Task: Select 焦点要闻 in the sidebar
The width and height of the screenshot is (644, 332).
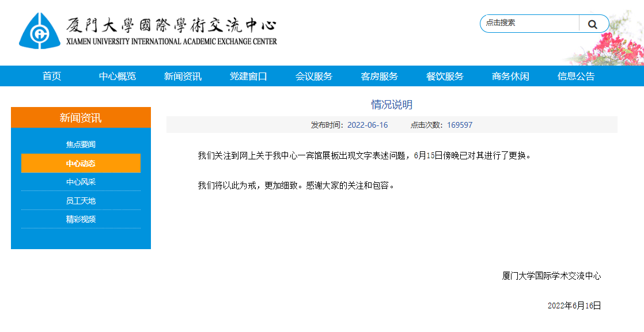Action: coord(81,144)
